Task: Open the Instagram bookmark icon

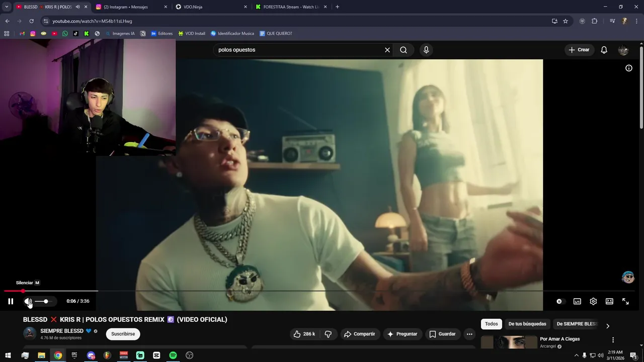Action: [x=33, y=34]
